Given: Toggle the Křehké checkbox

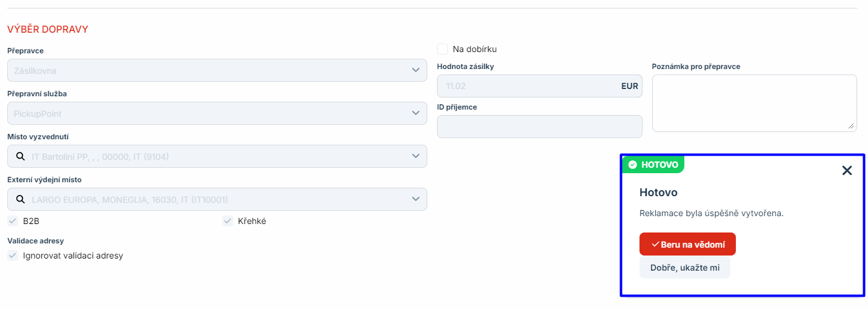Looking at the screenshot, I should pyautogui.click(x=228, y=221).
